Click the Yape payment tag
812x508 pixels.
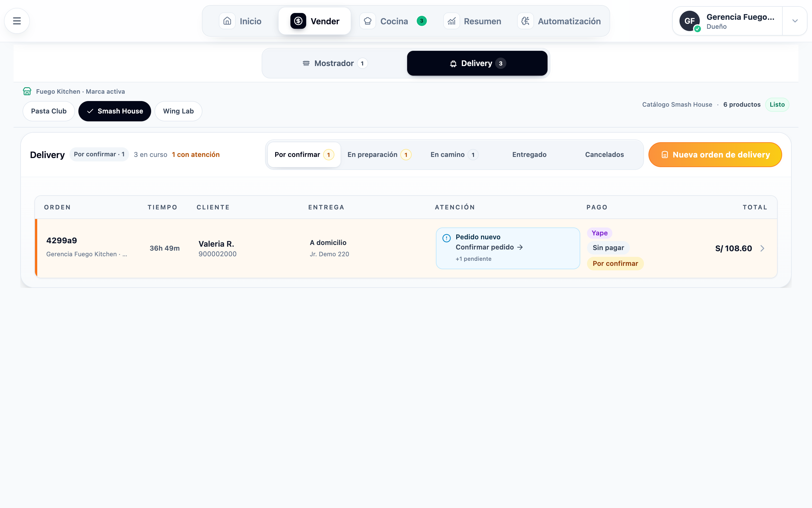point(600,233)
